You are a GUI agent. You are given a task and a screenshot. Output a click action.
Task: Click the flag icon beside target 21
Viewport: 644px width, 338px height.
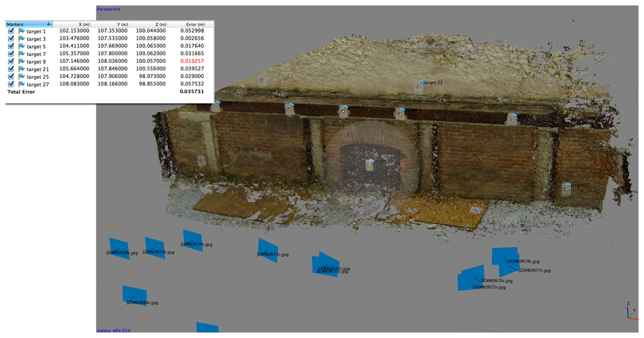(x=21, y=69)
